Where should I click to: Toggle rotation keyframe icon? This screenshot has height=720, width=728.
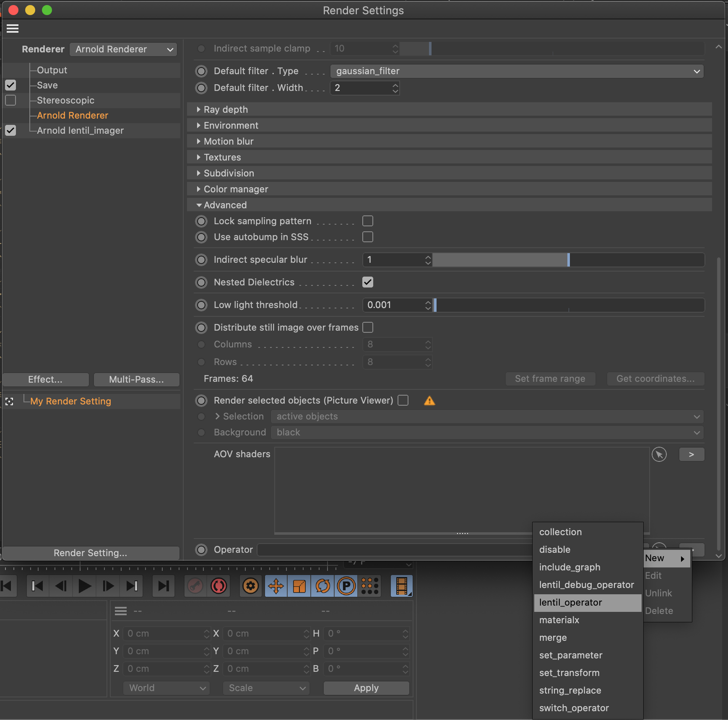pyautogui.click(x=323, y=586)
